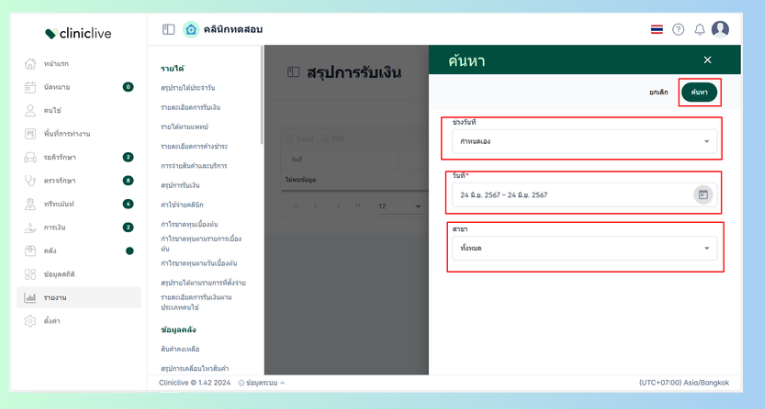
Task: Open กำไรขาดทุนเบื้องต้น report
Action: coord(189,225)
